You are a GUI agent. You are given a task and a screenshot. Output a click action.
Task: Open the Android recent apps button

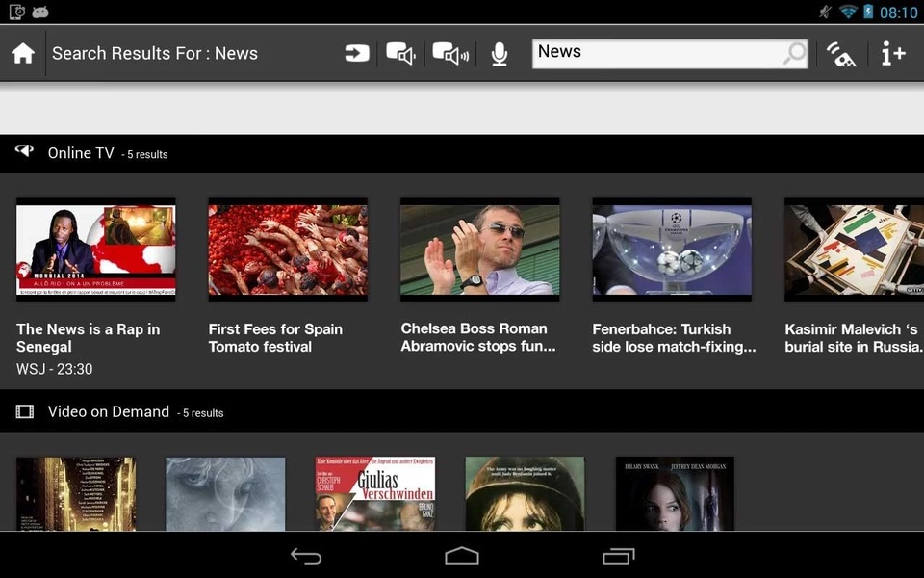pyautogui.click(x=618, y=556)
